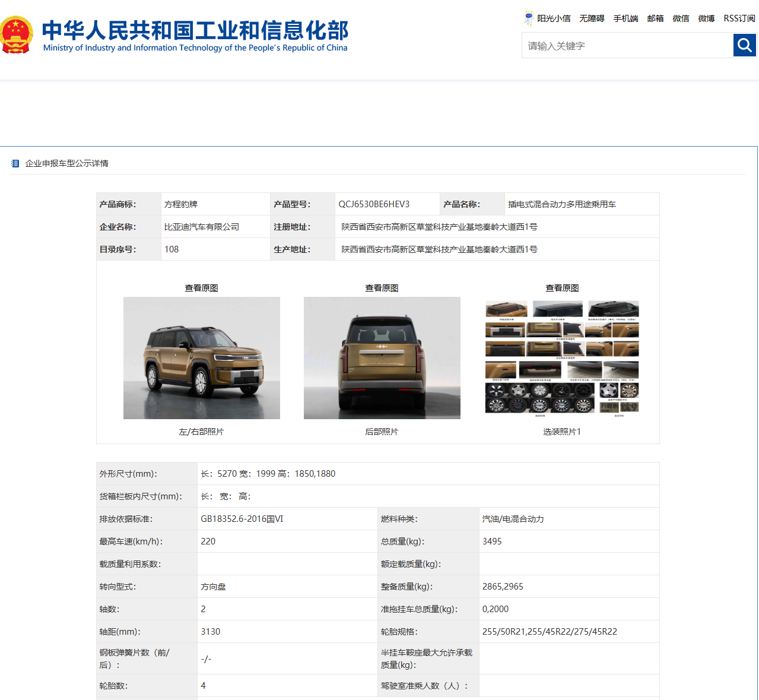This screenshot has height=700, width=759.
Task: Click the 阳光小信 mascot icon
Action: 528,18
